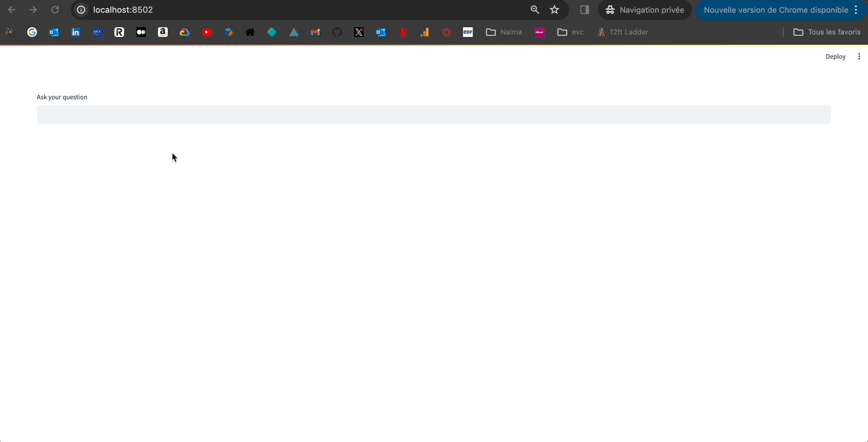The width and height of the screenshot is (868, 442).
Task: Open the YouTube bookmark
Action: tap(207, 32)
